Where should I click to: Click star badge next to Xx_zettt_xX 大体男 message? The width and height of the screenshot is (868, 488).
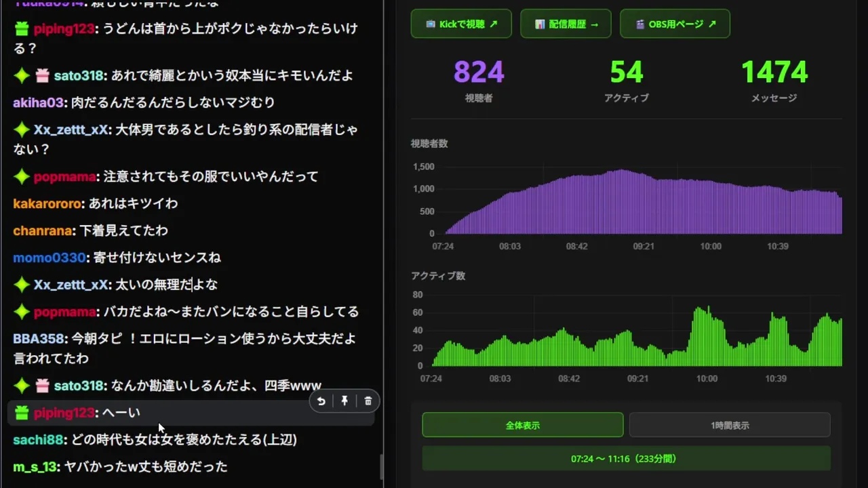pyautogui.click(x=22, y=129)
